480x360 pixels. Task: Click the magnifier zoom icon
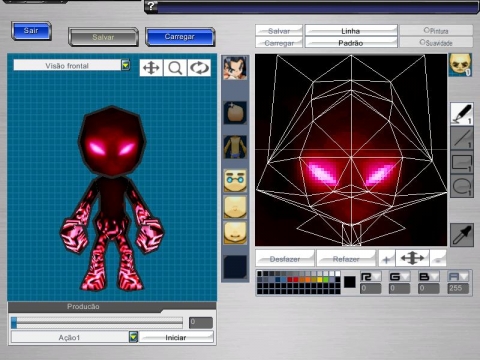tap(175, 68)
